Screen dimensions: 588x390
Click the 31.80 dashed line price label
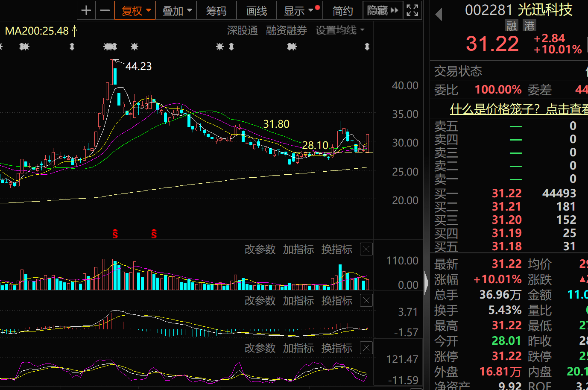(276, 124)
